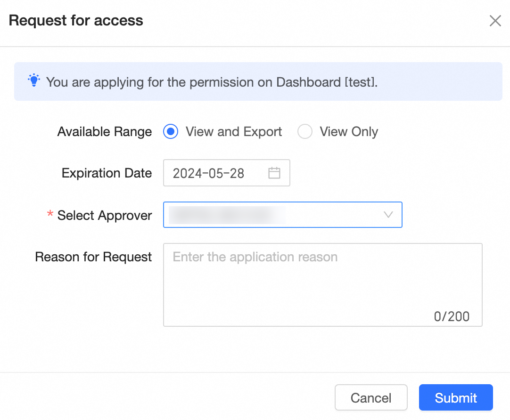Choose the View Only radio button
510x420 pixels.
(305, 132)
